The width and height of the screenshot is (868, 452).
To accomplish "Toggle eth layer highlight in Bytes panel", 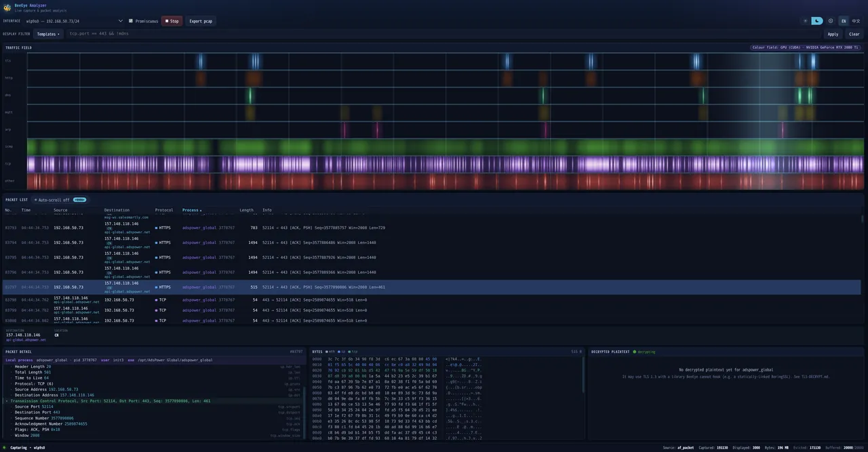I will (332, 352).
